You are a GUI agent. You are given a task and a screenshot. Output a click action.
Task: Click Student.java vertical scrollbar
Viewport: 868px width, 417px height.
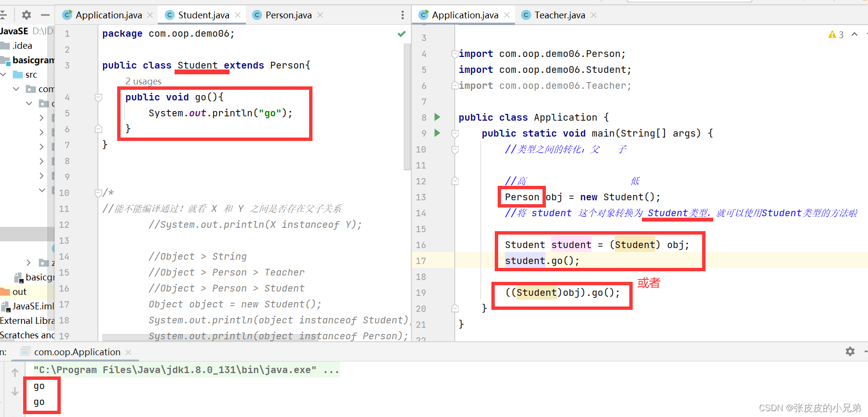[407, 106]
